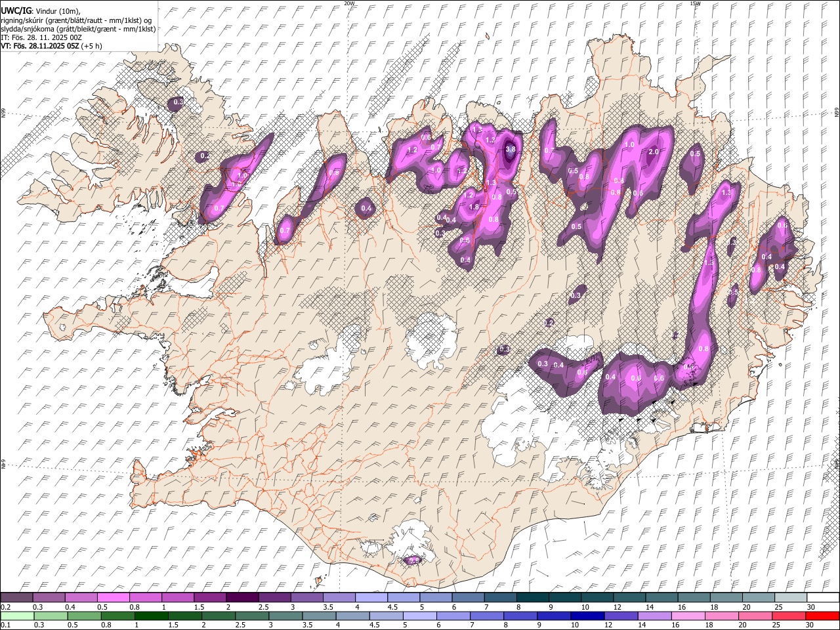Click the 3.8 precipitation value on map
Viewport: 840px width, 630px height.
[x=511, y=149]
